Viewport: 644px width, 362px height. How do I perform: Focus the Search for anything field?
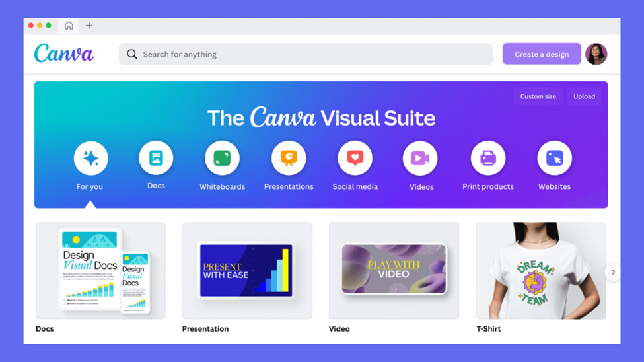[306, 54]
